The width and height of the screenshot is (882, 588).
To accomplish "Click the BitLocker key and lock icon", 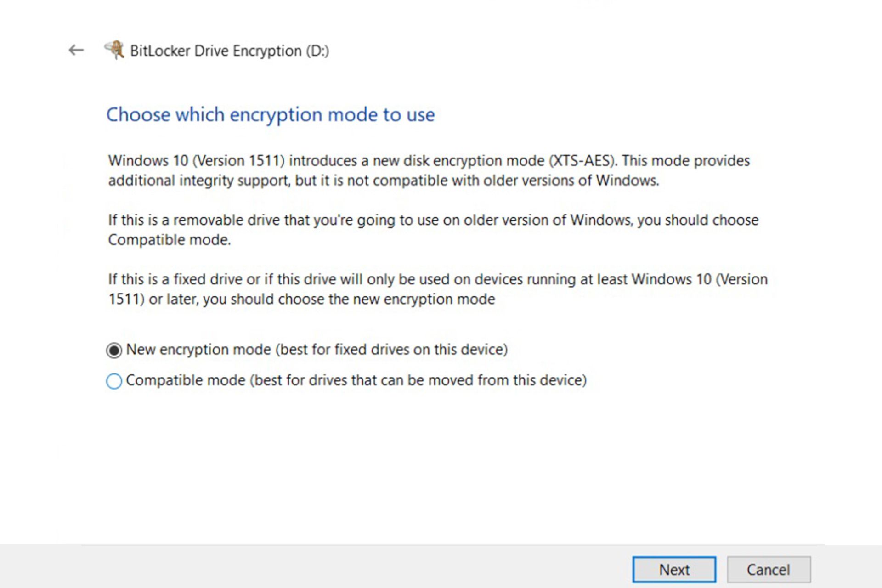I will click(114, 50).
